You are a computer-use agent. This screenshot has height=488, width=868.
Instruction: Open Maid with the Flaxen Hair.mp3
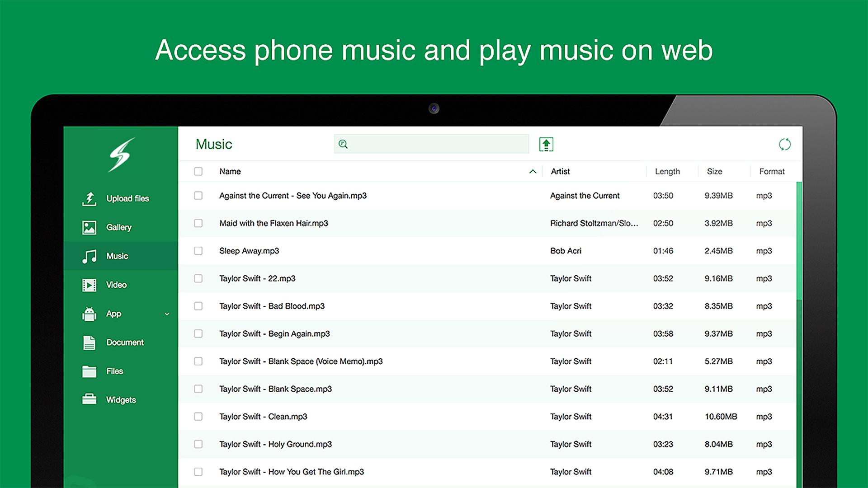[274, 223]
